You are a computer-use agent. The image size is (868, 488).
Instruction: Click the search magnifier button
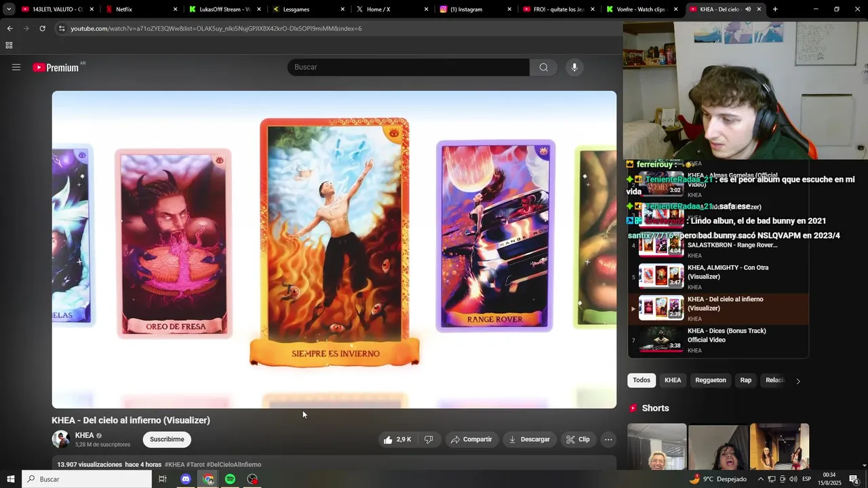[x=543, y=67]
